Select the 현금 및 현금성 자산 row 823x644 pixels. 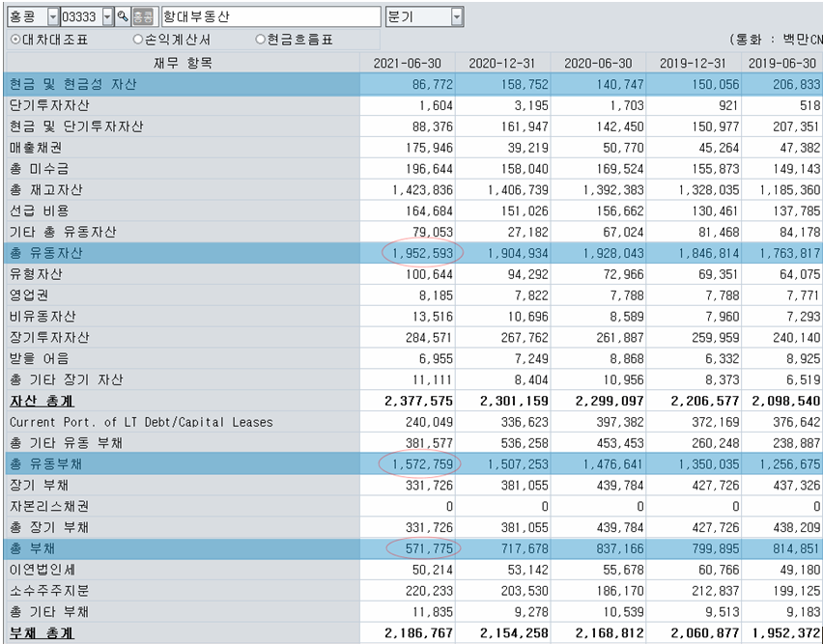(73, 85)
